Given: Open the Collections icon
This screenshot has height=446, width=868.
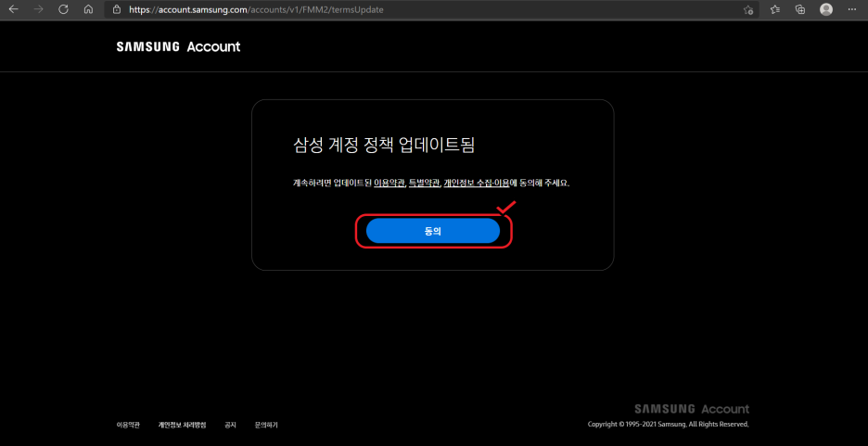Looking at the screenshot, I should pyautogui.click(x=800, y=9).
